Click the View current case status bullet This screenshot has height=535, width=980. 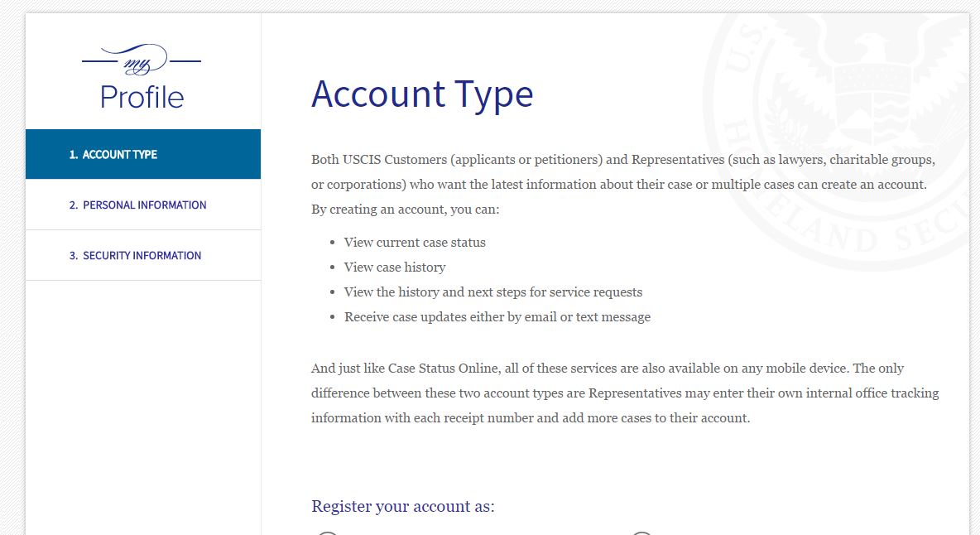tap(415, 243)
